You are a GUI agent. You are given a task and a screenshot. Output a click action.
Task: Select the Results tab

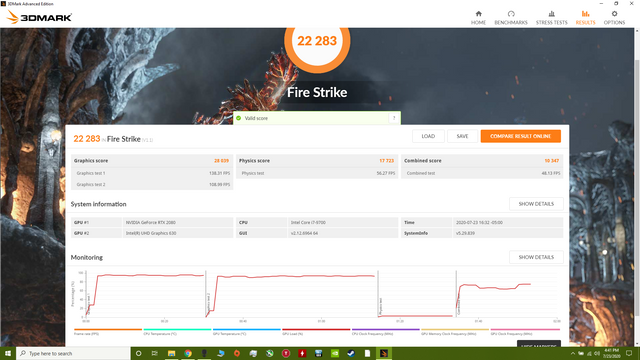coord(585,18)
